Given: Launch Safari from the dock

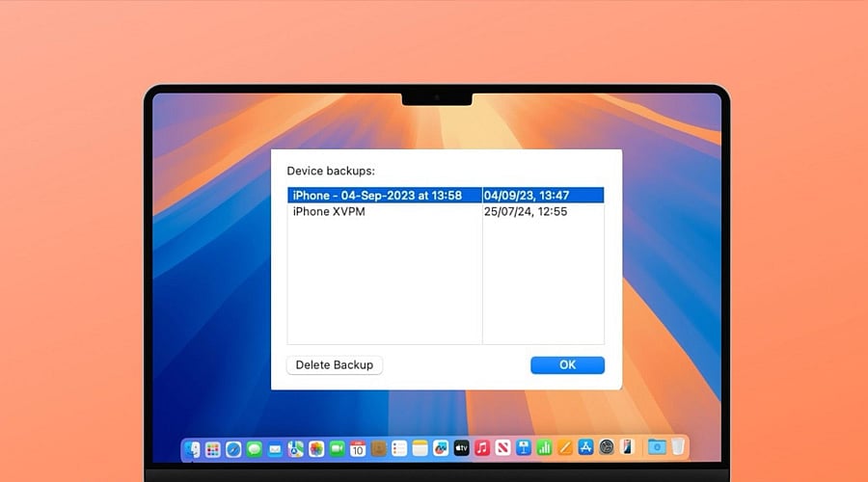Looking at the screenshot, I should click(233, 449).
